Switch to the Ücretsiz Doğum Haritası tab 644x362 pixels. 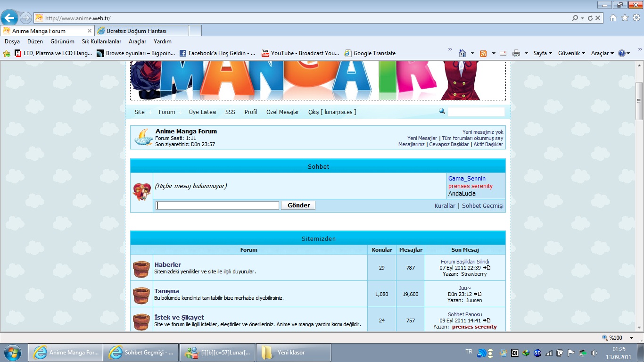(x=141, y=31)
